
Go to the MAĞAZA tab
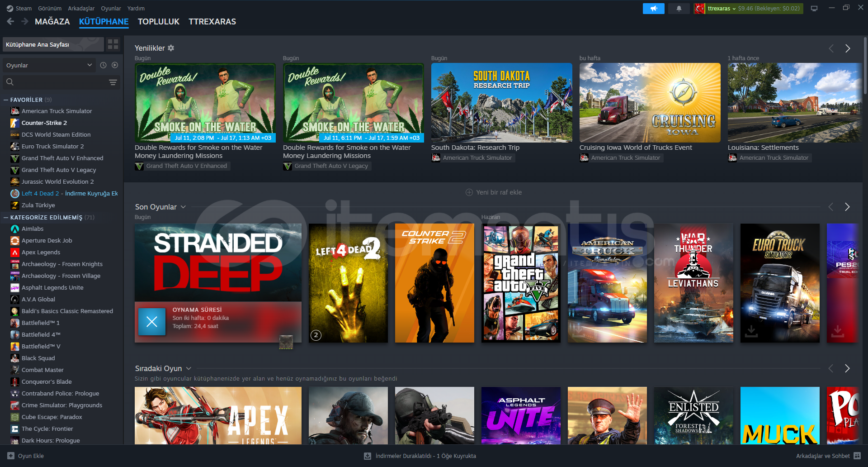[52, 21]
